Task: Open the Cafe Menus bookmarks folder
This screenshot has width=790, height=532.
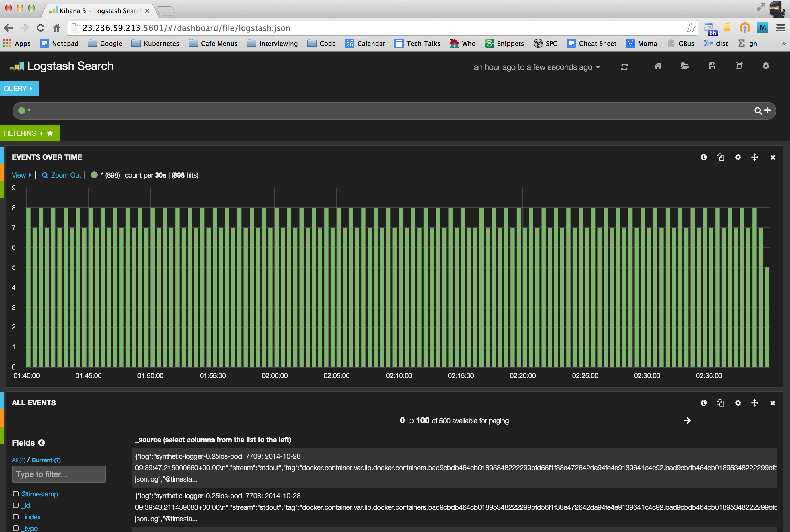Action: pos(213,44)
